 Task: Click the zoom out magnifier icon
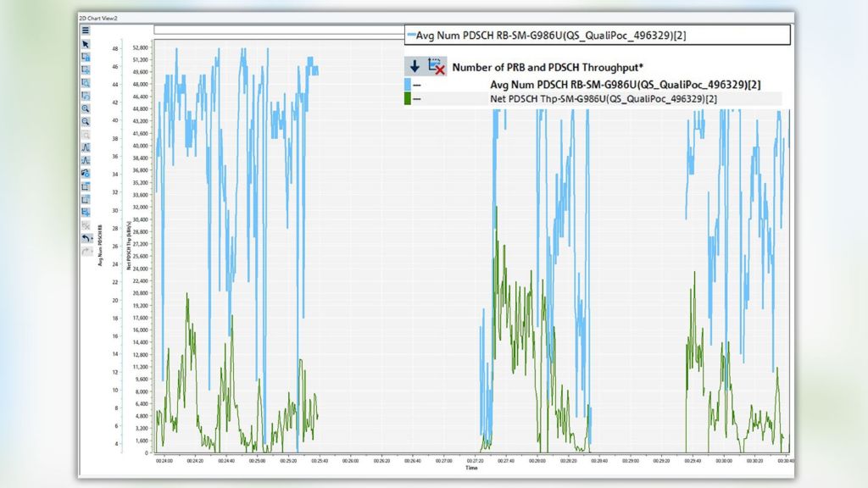pyautogui.click(x=86, y=121)
